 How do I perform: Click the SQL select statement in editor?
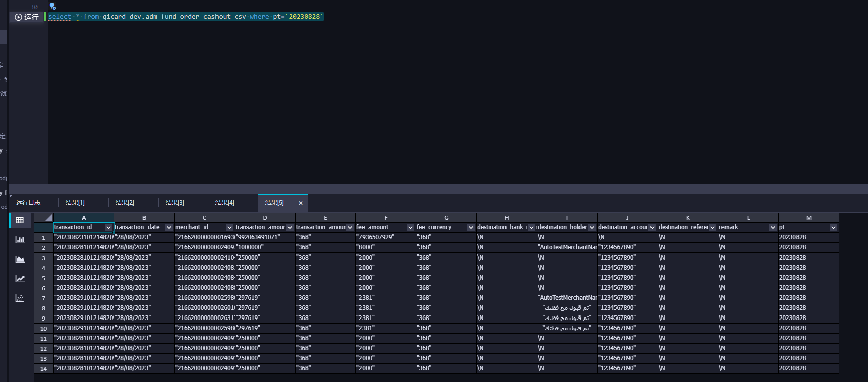click(x=185, y=17)
